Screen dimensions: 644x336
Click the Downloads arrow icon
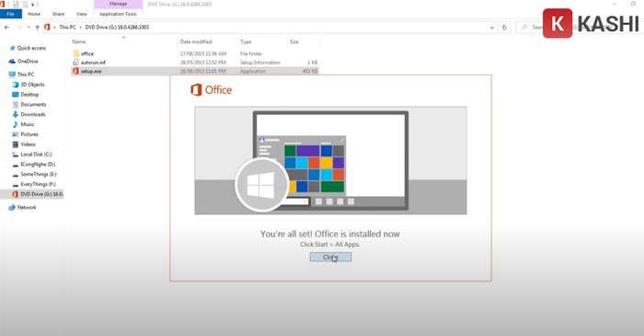[x=16, y=114]
